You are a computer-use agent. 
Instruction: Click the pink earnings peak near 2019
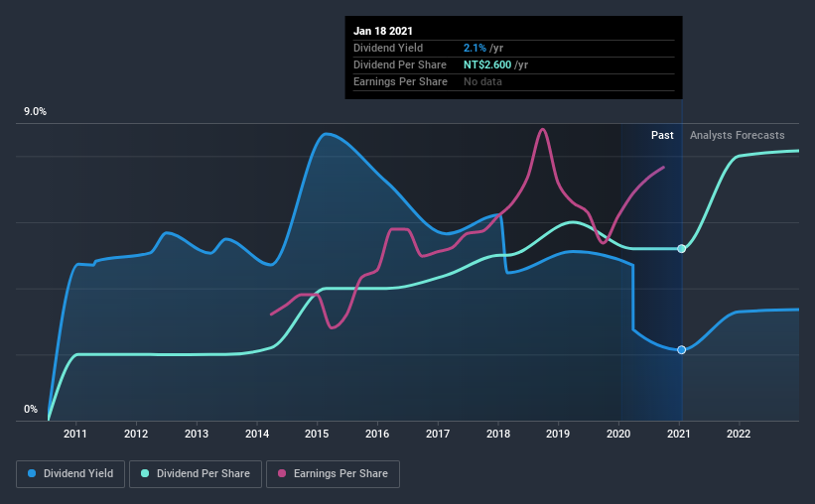click(543, 130)
